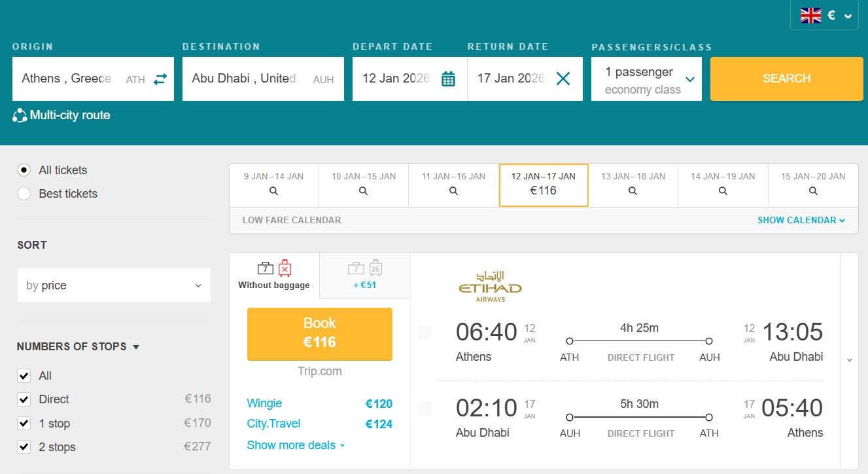Expand the Show Calendar dropdown
868x474 pixels.
801,220
